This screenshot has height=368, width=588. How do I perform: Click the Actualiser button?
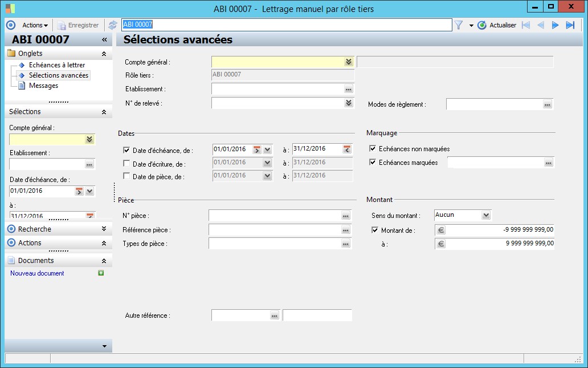click(497, 25)
